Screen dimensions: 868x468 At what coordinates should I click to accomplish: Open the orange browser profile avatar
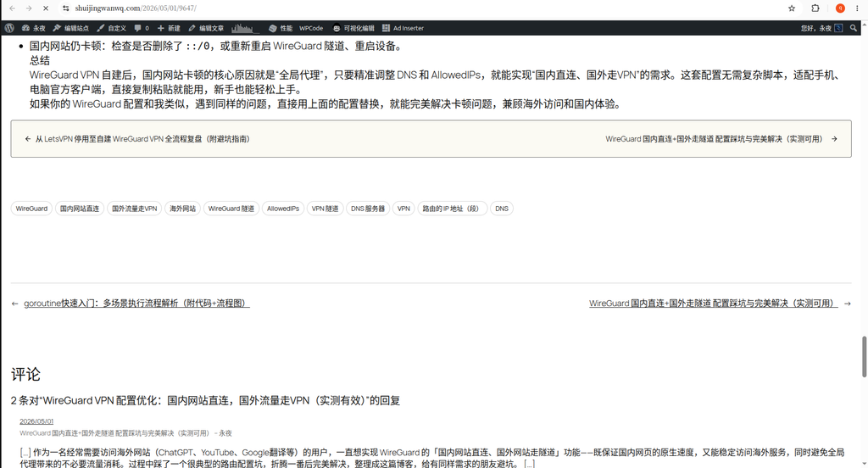[x=840, y=8]
